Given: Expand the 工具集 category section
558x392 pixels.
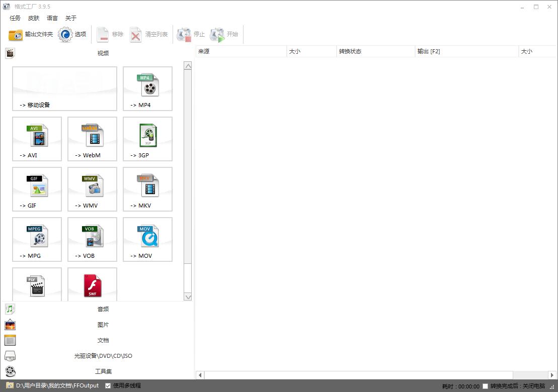Looking at the screenshot, I should click(x=103, y=371).
